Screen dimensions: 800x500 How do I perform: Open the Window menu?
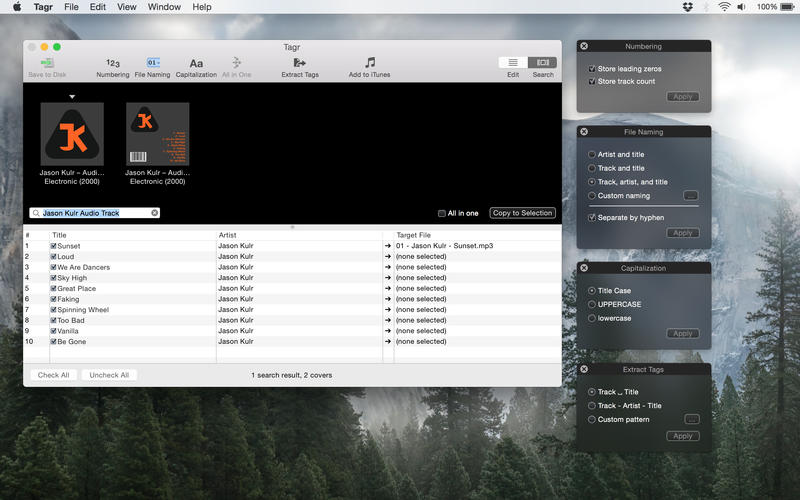point(164,7)
